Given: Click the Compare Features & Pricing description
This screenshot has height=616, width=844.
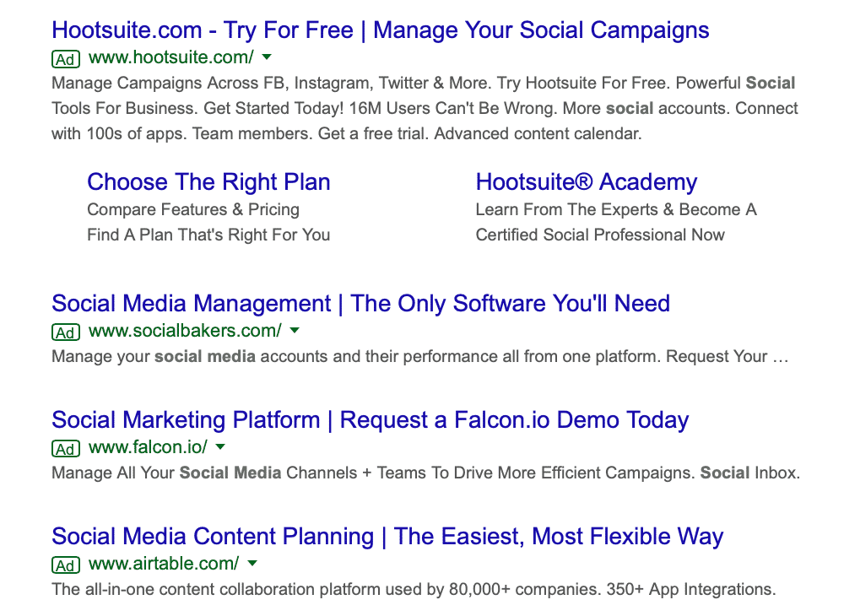Looking at the screenshot, I should point(193,209).
